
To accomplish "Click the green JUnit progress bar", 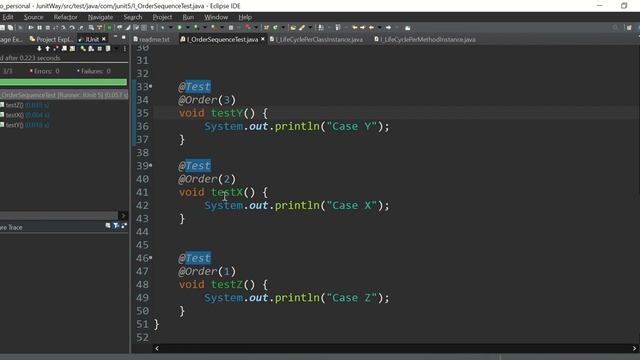I will coord(63,82).
